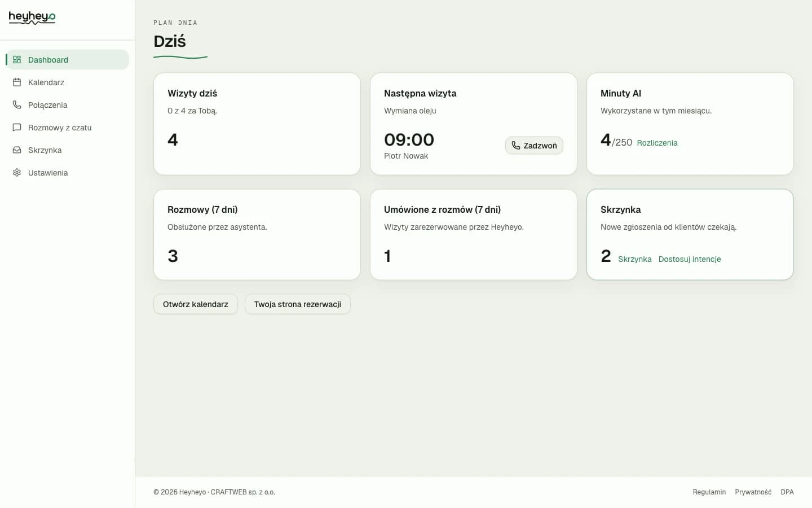Image resolution: width=812 pixels, height=508 pixels.
Task: Click the name Piotr Nowak
Action: [406, 156]
